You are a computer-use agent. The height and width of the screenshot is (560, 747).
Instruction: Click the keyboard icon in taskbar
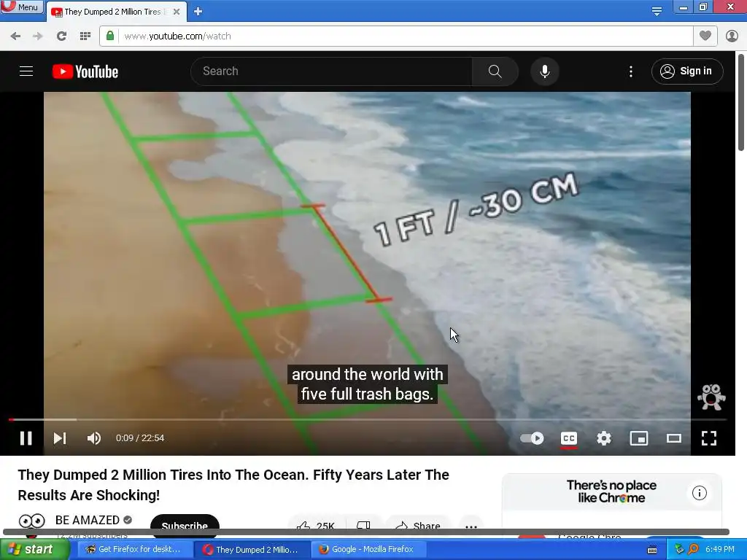652,550
